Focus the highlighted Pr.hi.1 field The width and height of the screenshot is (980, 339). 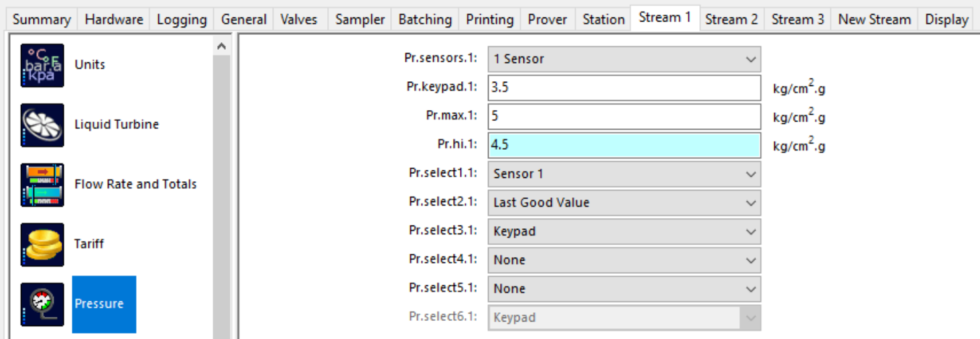click(624, 145)
